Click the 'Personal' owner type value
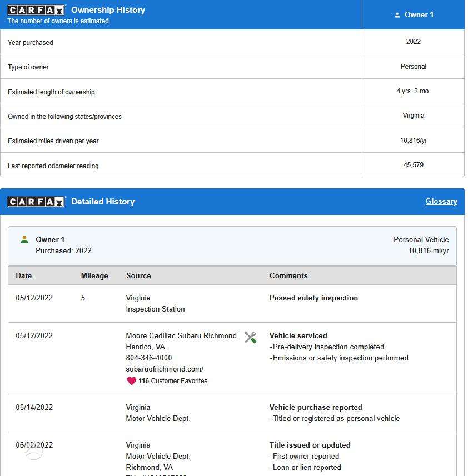The width and height of the screenshot is (468, 476). [x=414, y=67]
